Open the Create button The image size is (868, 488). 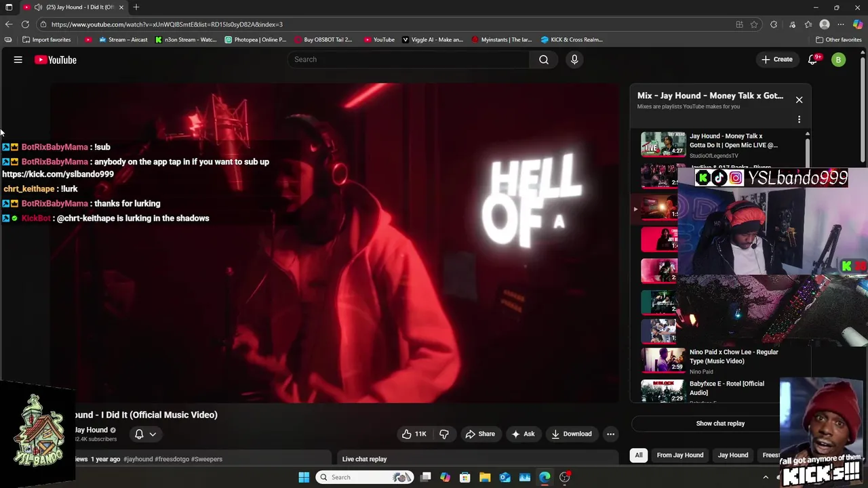coord(776,60)
